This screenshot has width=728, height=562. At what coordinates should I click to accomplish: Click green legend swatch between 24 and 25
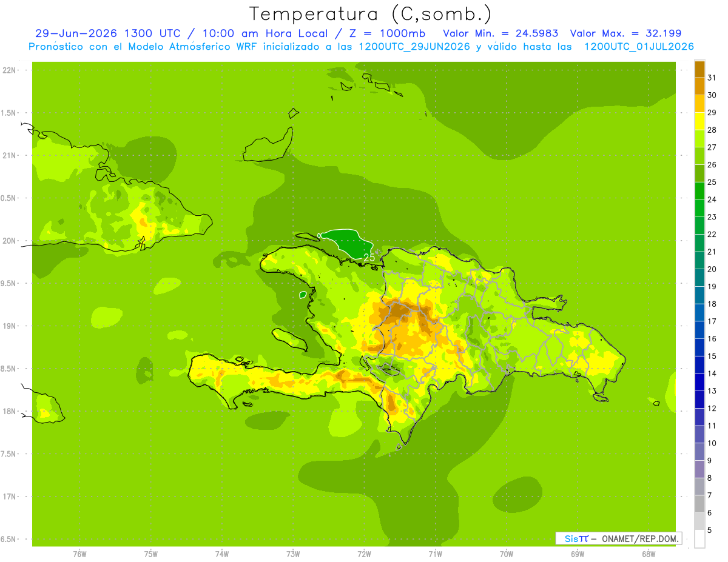(x=699, y=191)
